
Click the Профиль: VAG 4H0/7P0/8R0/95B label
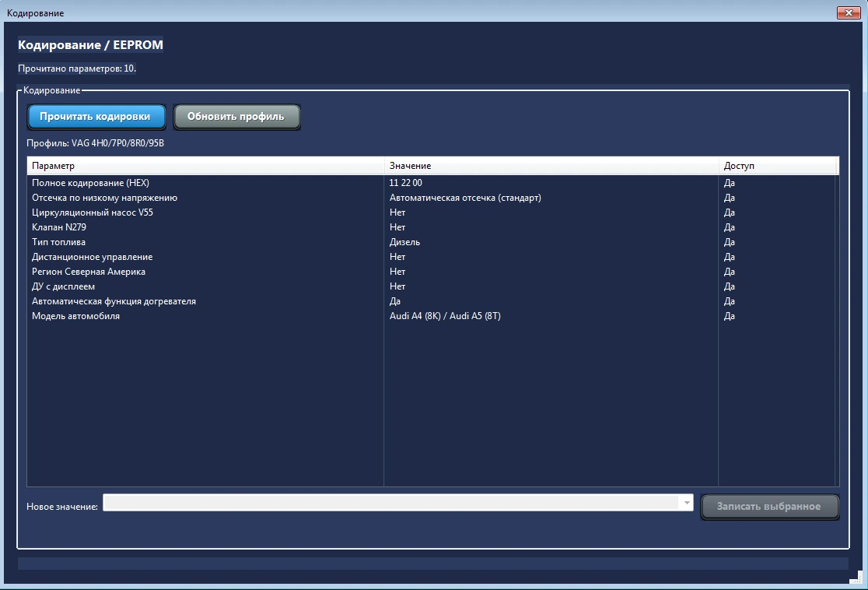pos(95,143)
